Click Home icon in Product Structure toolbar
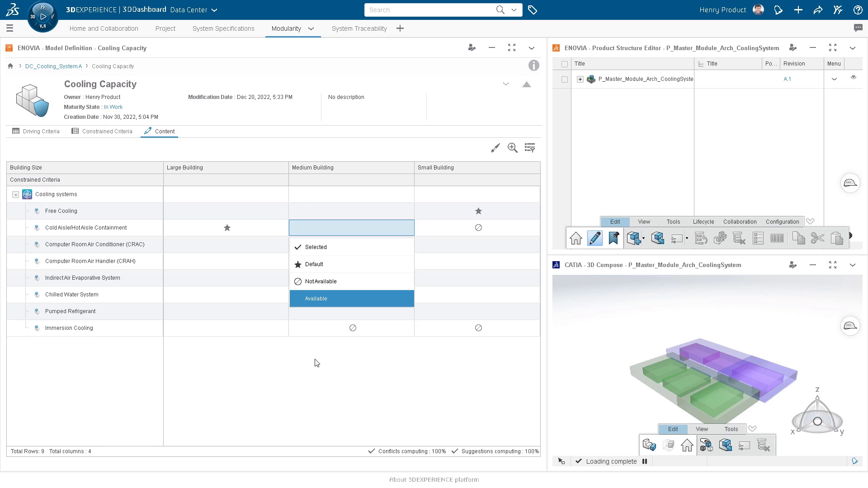The image size is (868, 488). pos(576,238)
